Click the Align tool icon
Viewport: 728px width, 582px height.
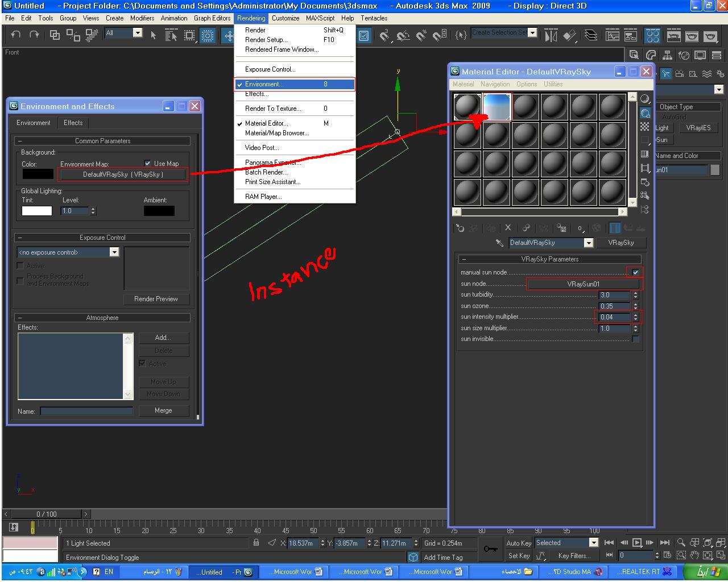pyautogui.click(x=570, y=36)
